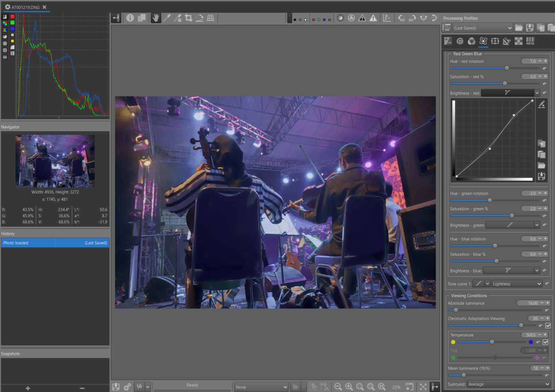Expand the Lightness tone curve mode dropdown
The width and height of the screenshot is (555, 392).
click(x=517, y=284)
